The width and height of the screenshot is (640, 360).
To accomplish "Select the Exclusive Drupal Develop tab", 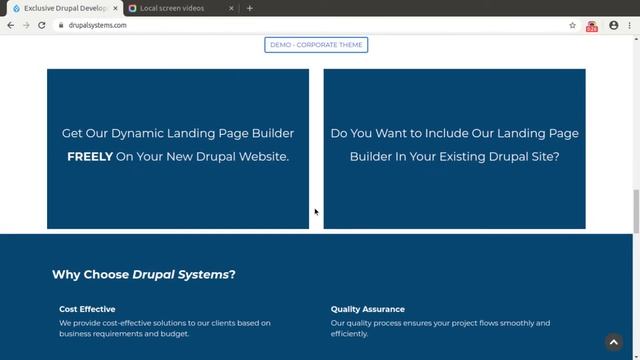I will 65,8.
